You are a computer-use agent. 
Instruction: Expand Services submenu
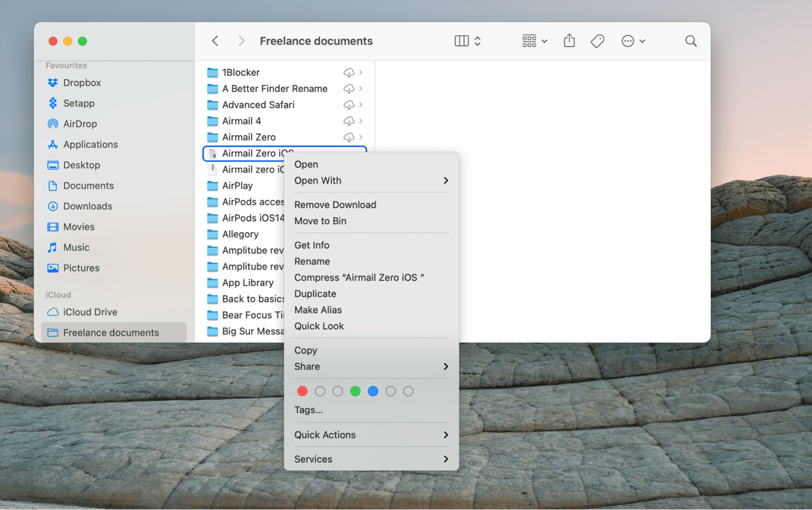pos(371,459)
